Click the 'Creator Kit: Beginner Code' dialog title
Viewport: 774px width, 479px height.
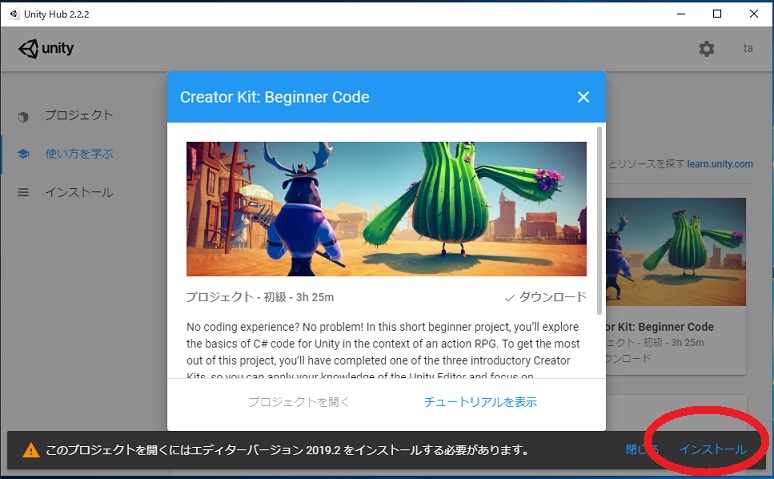(x=274, y=97)
